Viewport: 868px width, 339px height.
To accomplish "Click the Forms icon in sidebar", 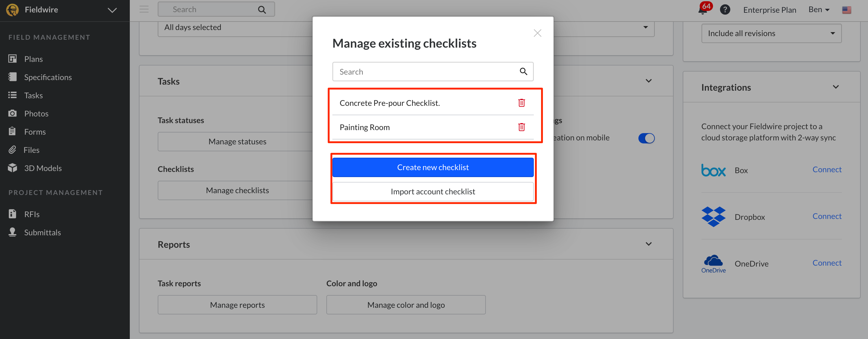I will (x=12, y=131).
